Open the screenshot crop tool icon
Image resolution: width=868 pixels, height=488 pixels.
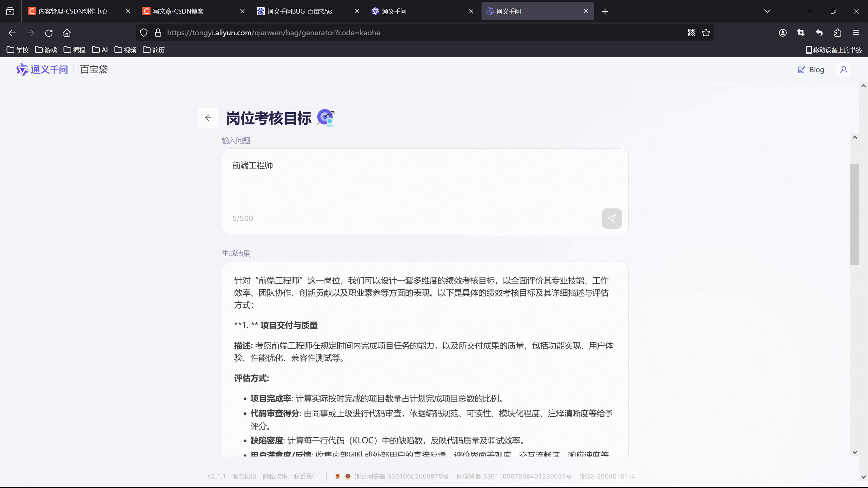point(801,33)
